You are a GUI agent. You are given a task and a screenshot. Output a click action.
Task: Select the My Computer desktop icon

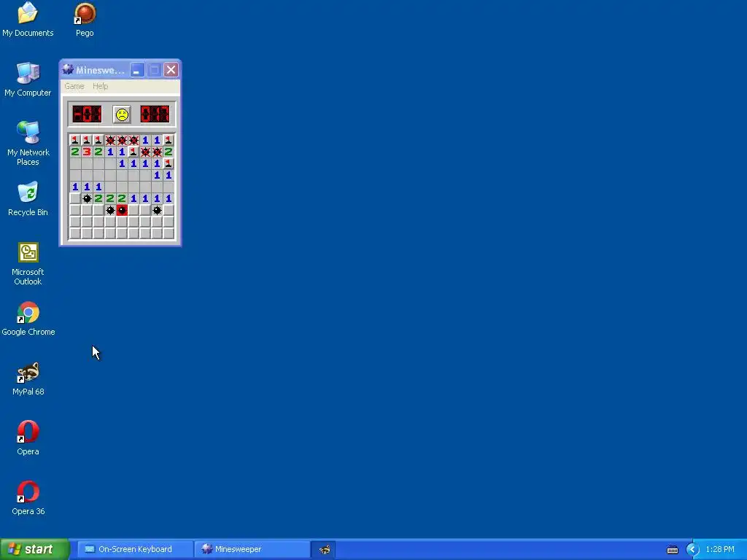click(28, 79)
